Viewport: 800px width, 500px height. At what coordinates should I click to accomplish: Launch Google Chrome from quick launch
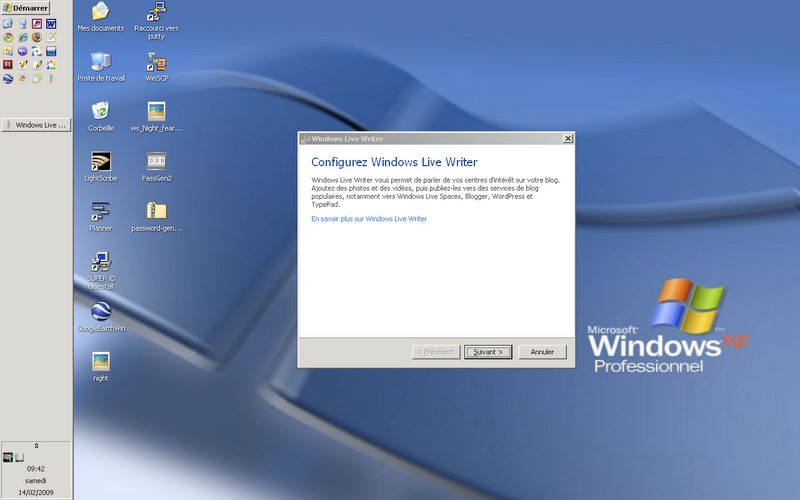tap(8, 37)
